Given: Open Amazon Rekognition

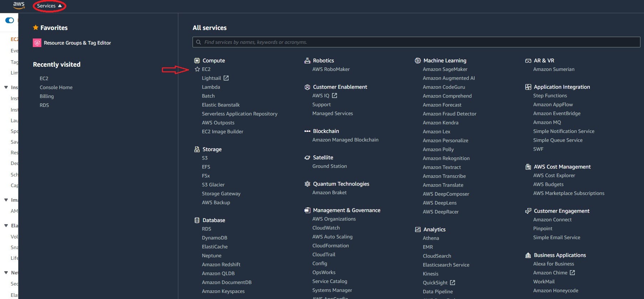Looking at the screenshot, I should (x=446, y=158).
